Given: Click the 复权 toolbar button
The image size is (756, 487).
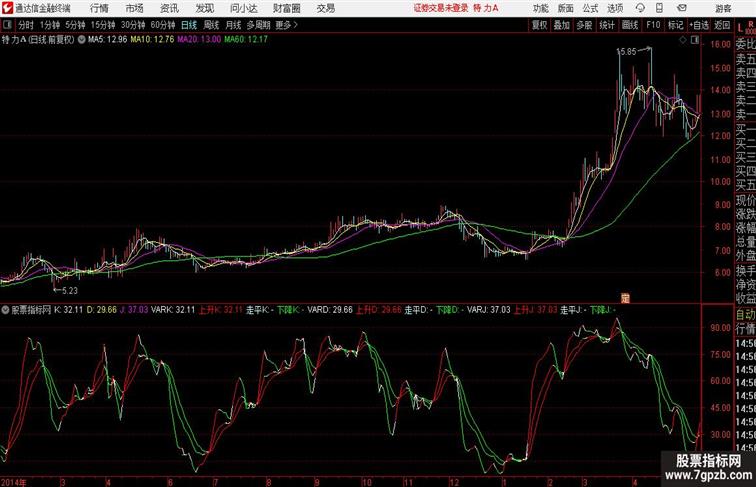Looking at the screenshot, I should [x=539, y=25].
